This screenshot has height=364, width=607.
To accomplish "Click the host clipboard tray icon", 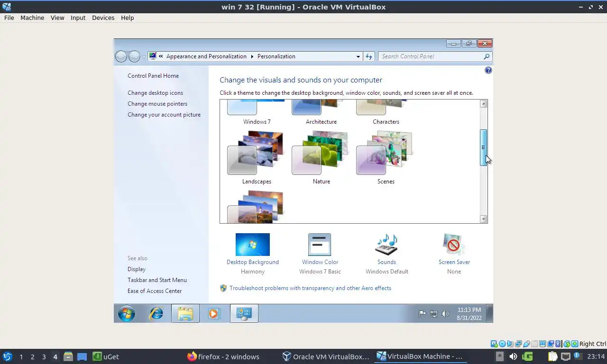I will tap(553, 356).
